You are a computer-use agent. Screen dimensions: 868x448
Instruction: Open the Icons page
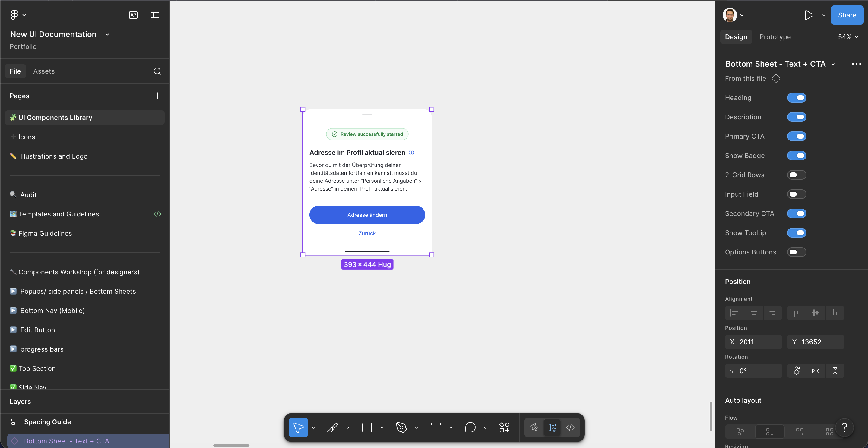click(x=84, y=137)
